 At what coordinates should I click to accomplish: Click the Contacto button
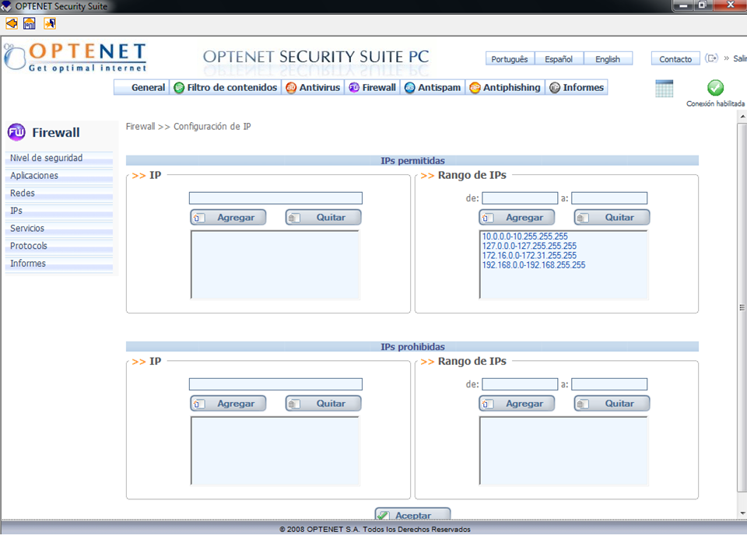pos(675,59)
